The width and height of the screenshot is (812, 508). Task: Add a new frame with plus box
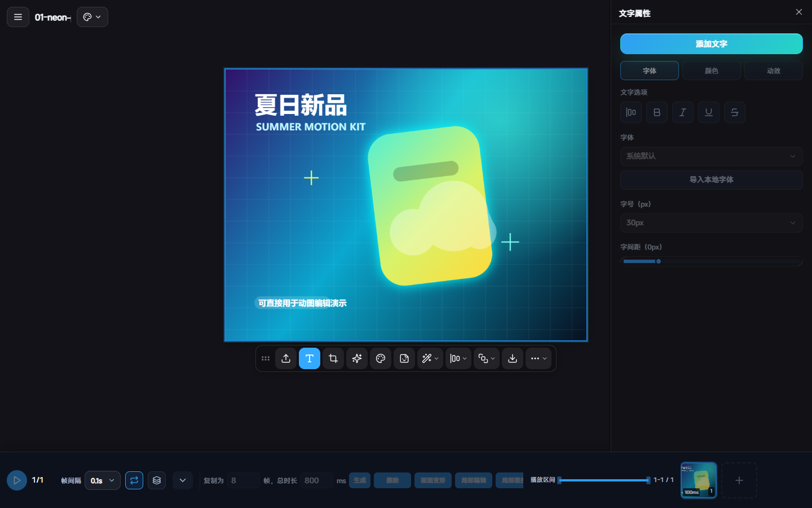coord(739,480)
